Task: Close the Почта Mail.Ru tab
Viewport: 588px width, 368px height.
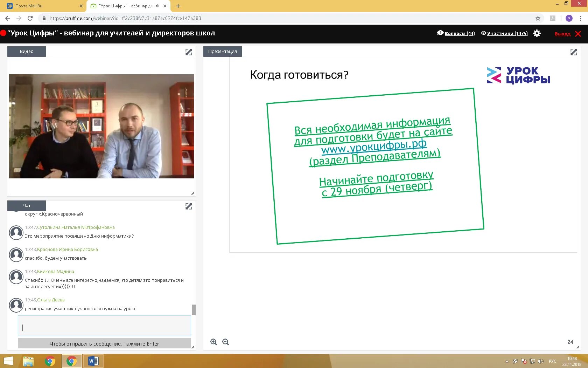Action: pyautogui.click(x=81, y=6)
